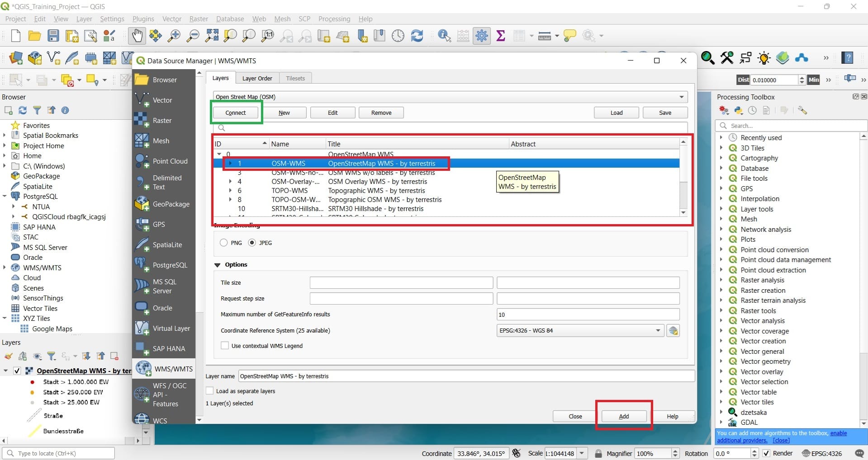Screen dimensions: 868x460
Task: Expand the TOPO-WMS tree row
Action: pyautogui.click(x=230, y=191)
